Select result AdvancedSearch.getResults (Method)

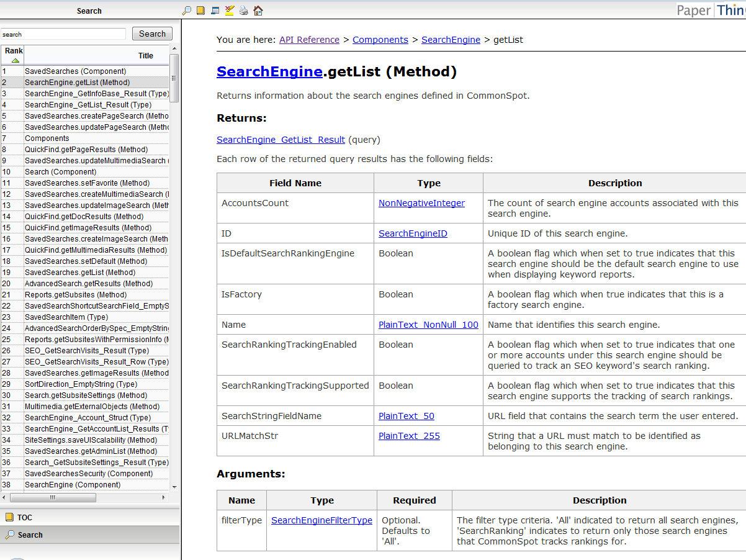84,284
